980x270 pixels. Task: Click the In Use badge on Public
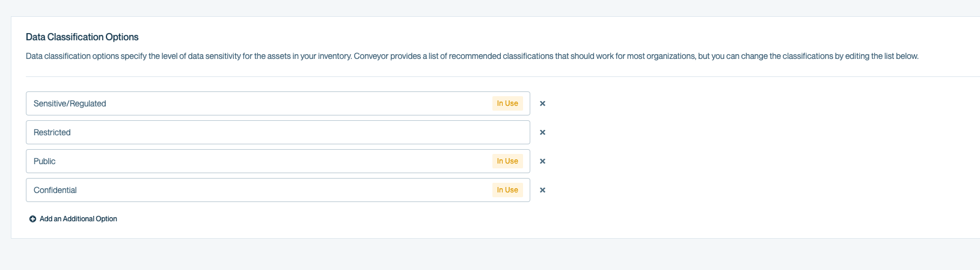tap(507, 161)
